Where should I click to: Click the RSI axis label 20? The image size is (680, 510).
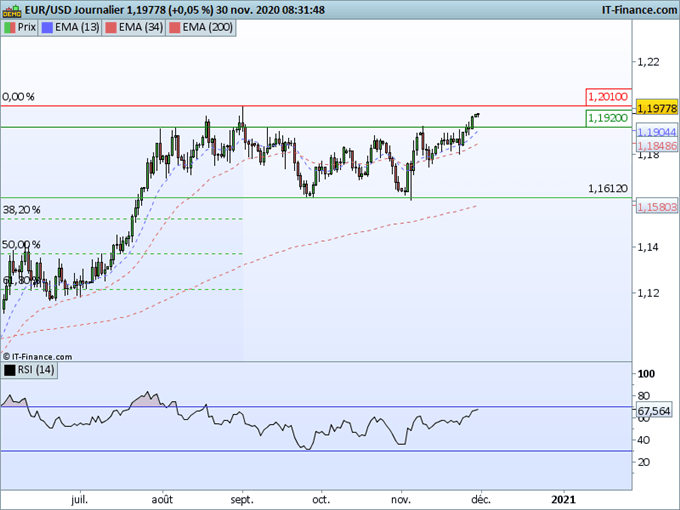644,462
